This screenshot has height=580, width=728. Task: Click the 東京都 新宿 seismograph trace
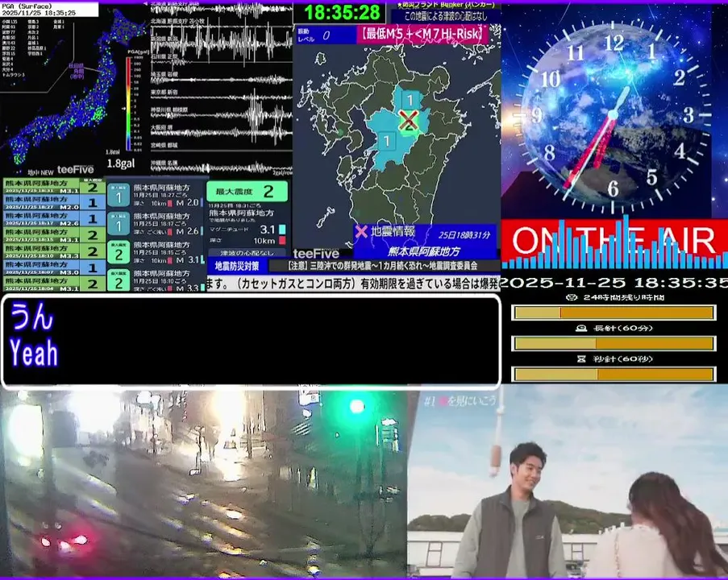tap(222, 96)
